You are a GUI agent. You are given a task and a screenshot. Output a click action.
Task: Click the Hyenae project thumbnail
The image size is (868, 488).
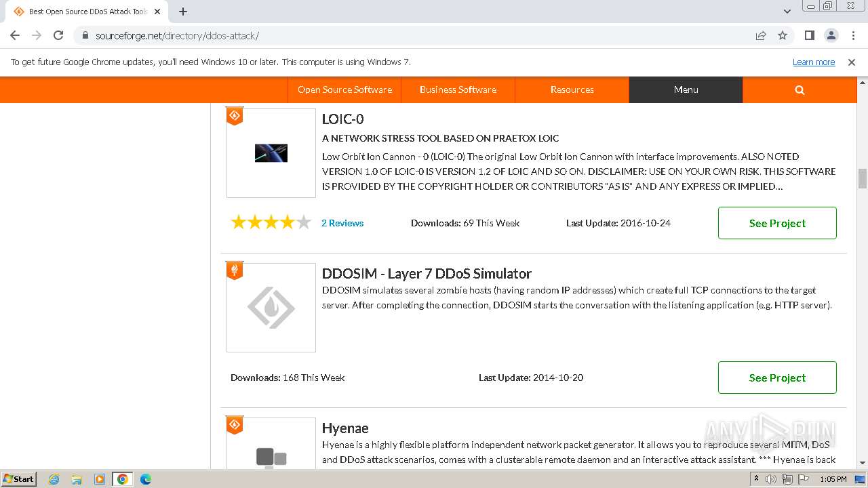(x=271, y=443)
